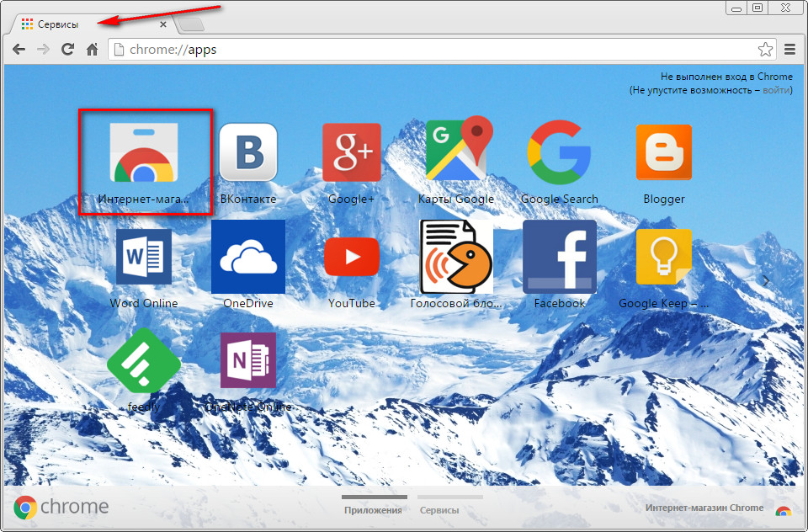The height and width of the screenshot is (532, 808).
Task: Click the войти sign-in link
Action: tap(776, 90)
